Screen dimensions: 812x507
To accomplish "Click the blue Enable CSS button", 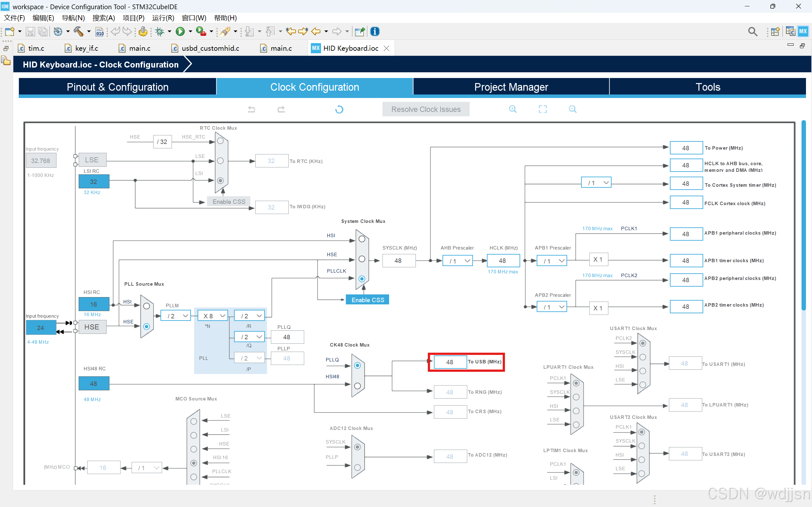I will tap(368, 300).
